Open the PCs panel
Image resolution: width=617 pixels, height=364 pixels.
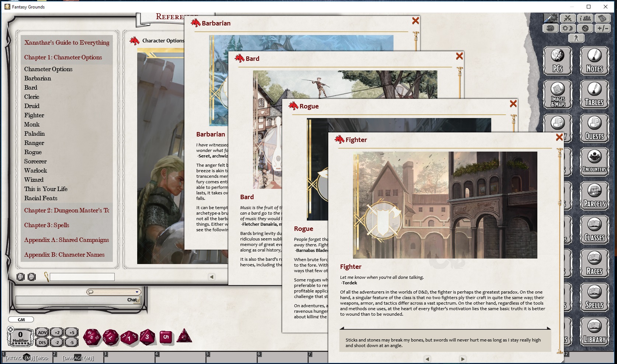point(557,61)
